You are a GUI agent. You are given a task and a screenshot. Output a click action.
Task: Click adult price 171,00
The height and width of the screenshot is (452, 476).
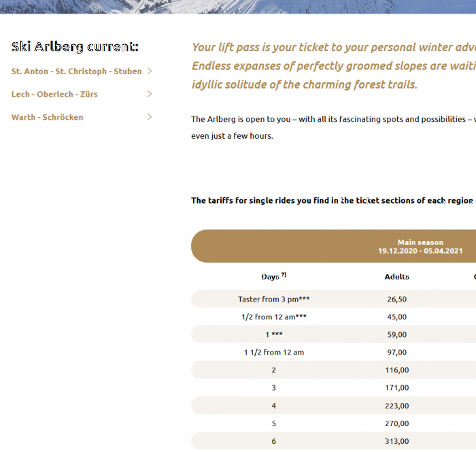[396, 387]
